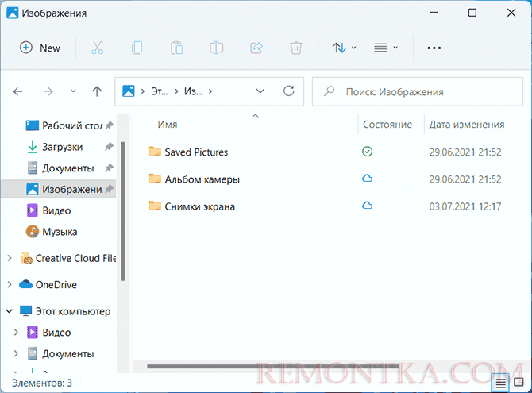The image size is (532, 393).
Task: Open the See more three-dot menu
Action: [x=434, y=48]
